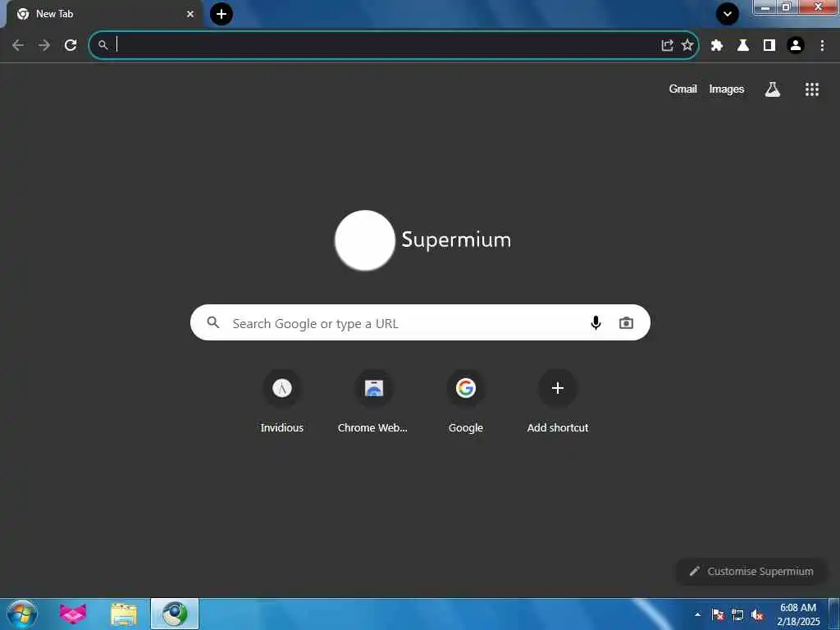Open the three-dot browser menu
The width and height of the screenshot is (840, 630).
click(x=822, y=45)
